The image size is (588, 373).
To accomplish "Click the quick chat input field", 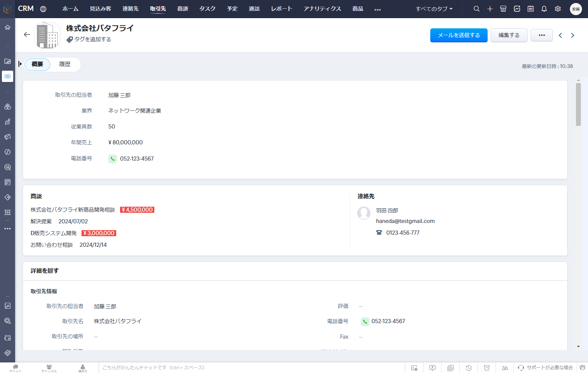I will pyautogui.click(x=252, y=368).
